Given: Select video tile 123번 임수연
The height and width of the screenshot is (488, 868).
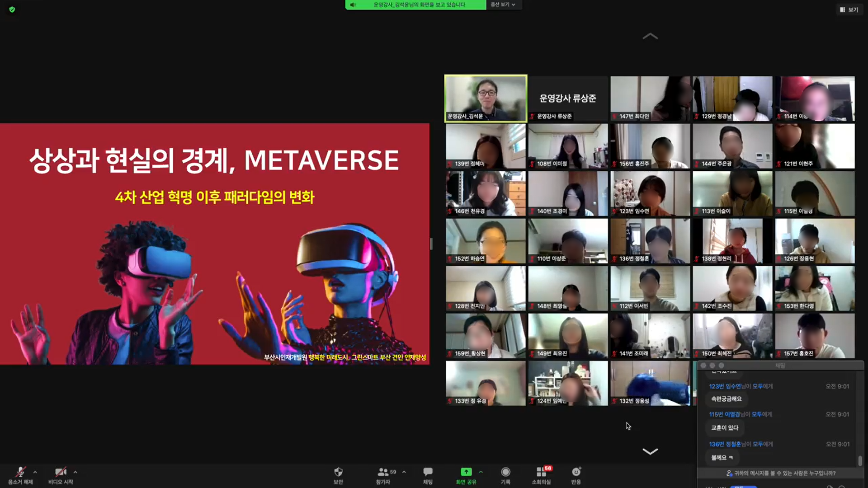Looking at the screenshot, I should (650, 193).
